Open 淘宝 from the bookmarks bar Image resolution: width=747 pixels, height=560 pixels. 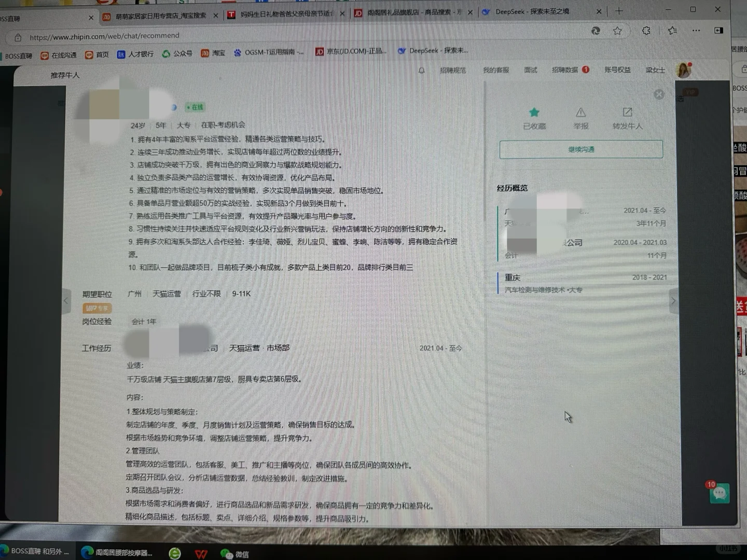coord(213,51)
